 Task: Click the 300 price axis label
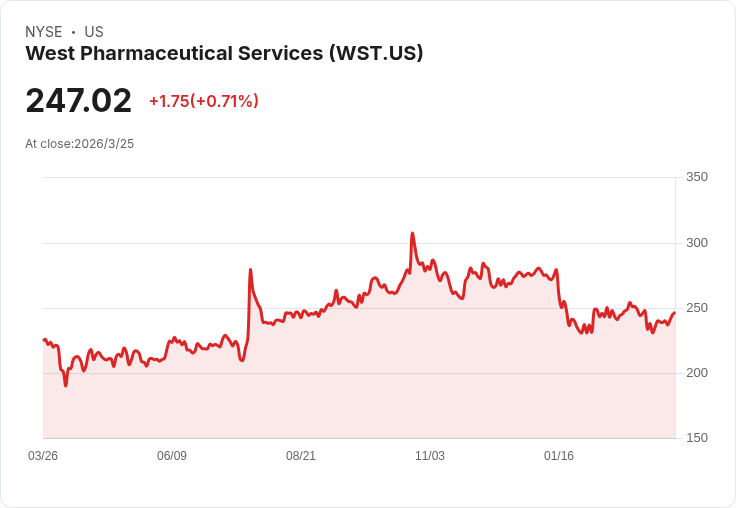697,243
